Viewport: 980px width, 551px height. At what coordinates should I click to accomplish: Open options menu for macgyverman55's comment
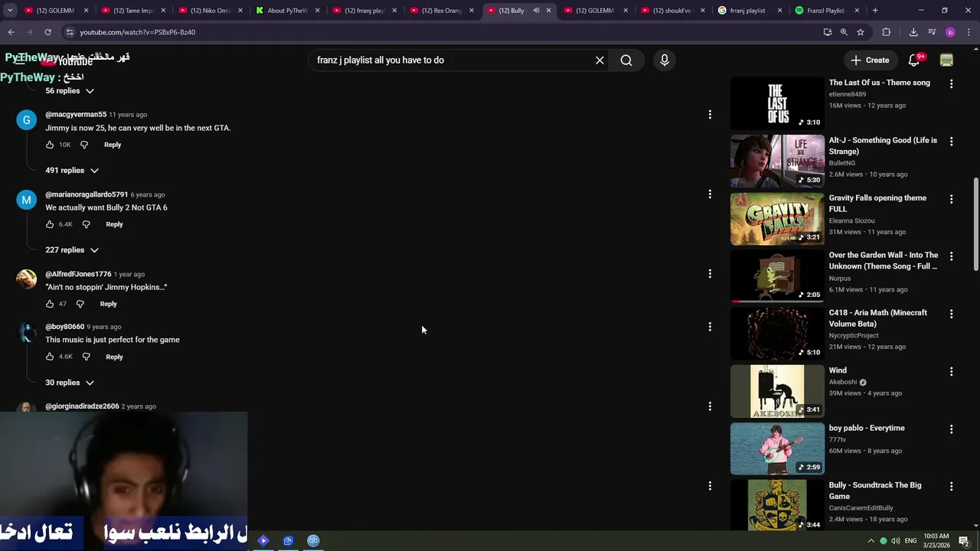[710, 115]
